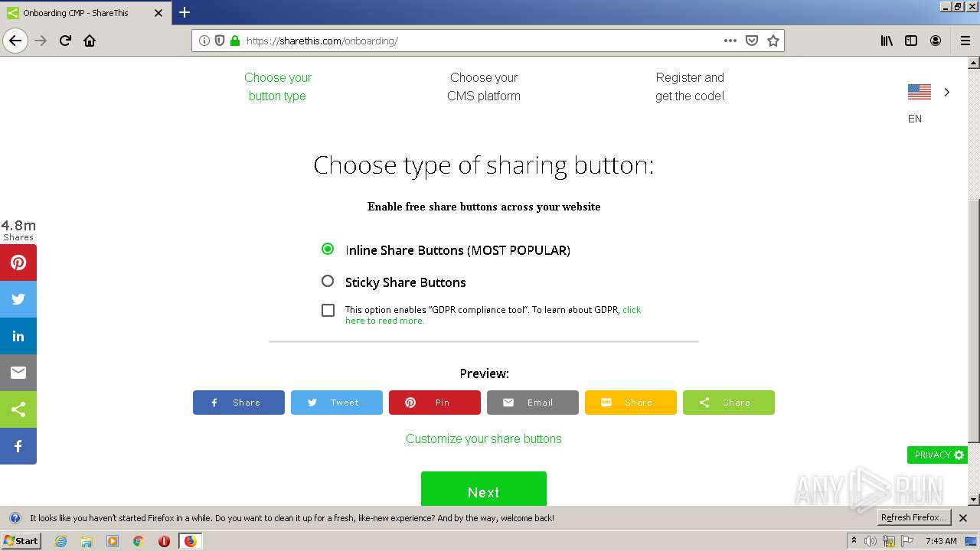This screenshot has width=980, height=551.
Task: Click the Refresh Firefox button
Action: (x=913, y=517)
